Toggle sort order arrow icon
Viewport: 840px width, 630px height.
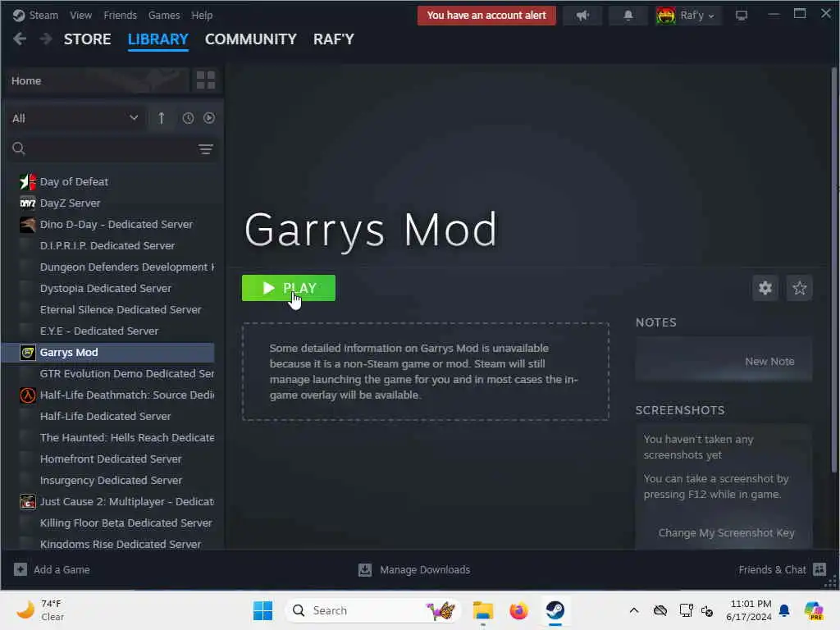pyautogui.click(x=162, y=118)
